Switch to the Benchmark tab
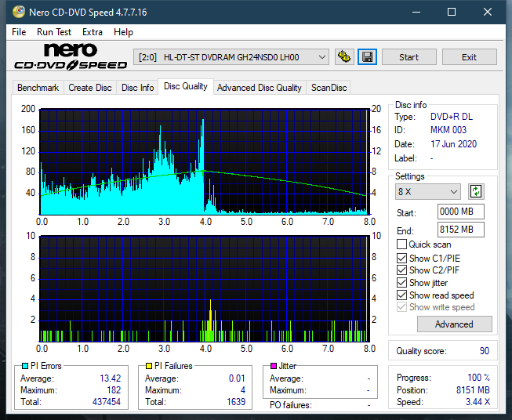Image resolution: width=512 pixels, height=420 pixels. click(x=38, y=88)
